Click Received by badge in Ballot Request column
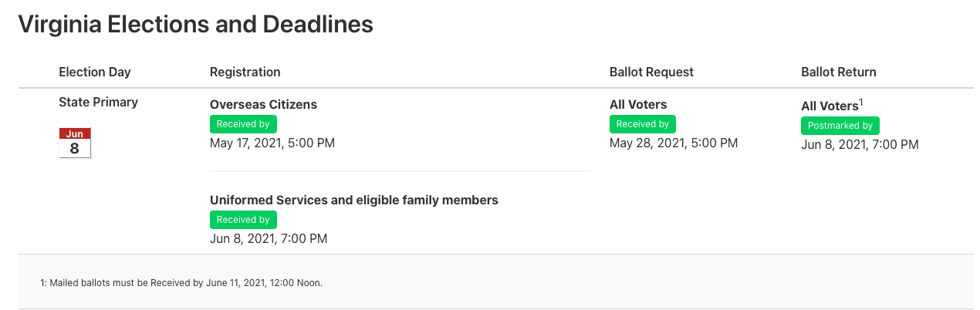Screen dimensions: 980x310 pos(642,124)
